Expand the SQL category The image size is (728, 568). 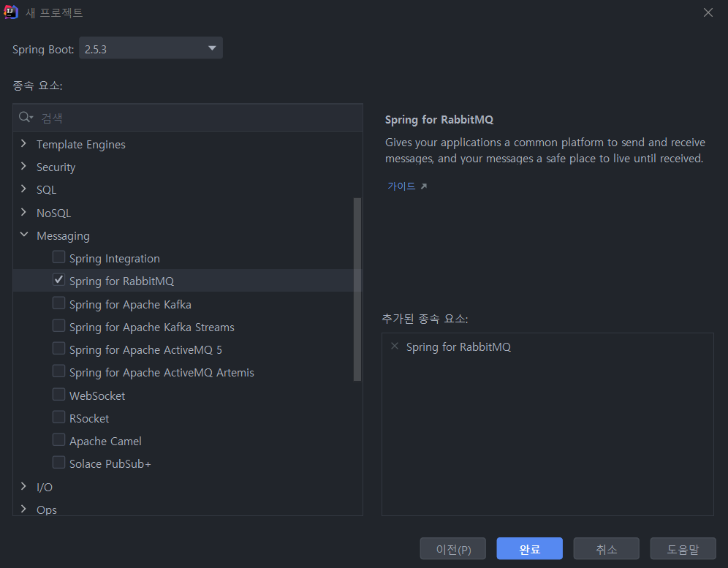pyautogui.click(x=23, y=189)
